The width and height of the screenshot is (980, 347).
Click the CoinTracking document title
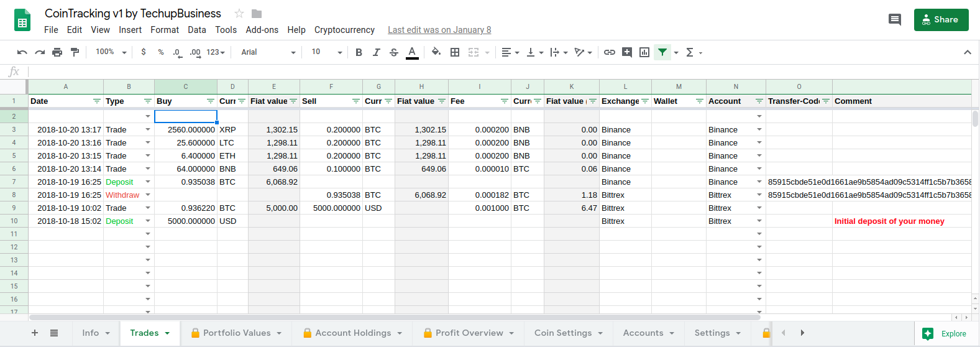click(133, 14)
